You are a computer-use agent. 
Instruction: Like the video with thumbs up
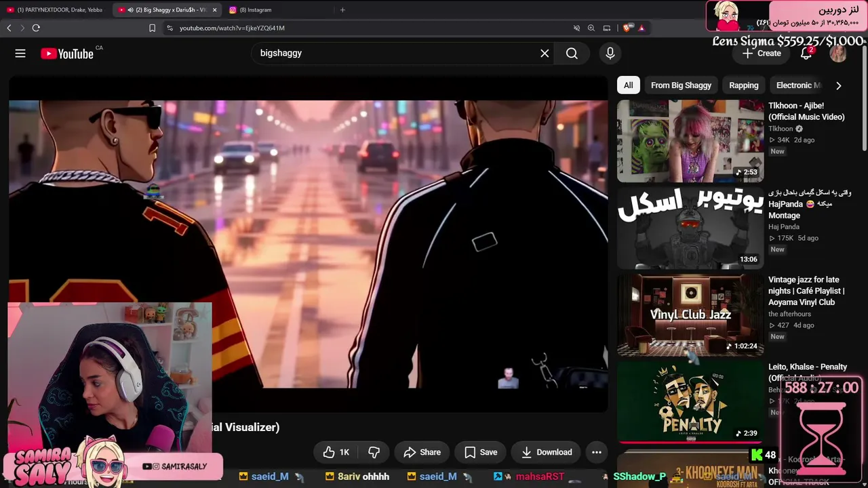[x=337, y=452]
